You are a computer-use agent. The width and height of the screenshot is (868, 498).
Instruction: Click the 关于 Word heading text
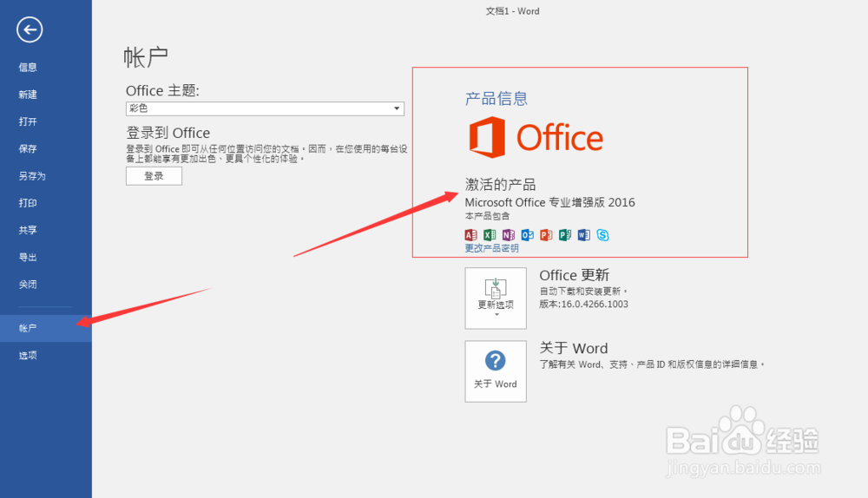click(x=574, y=348)
